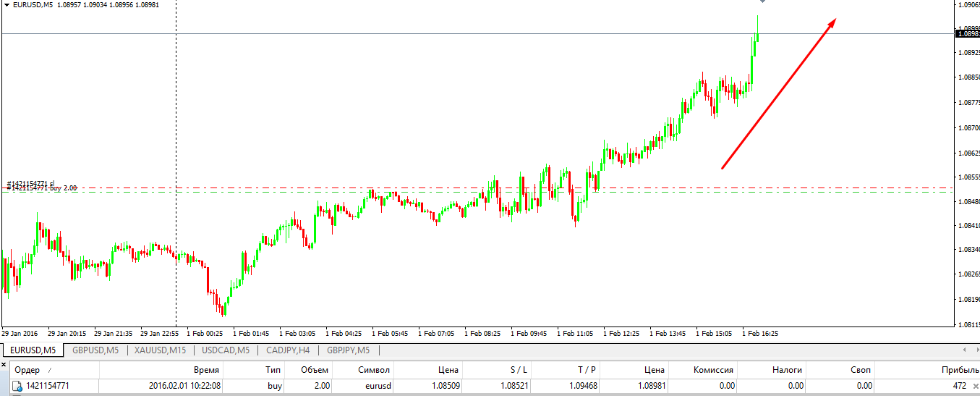Click the Объем column header
The image size is (980, 396).
[315, 370]
